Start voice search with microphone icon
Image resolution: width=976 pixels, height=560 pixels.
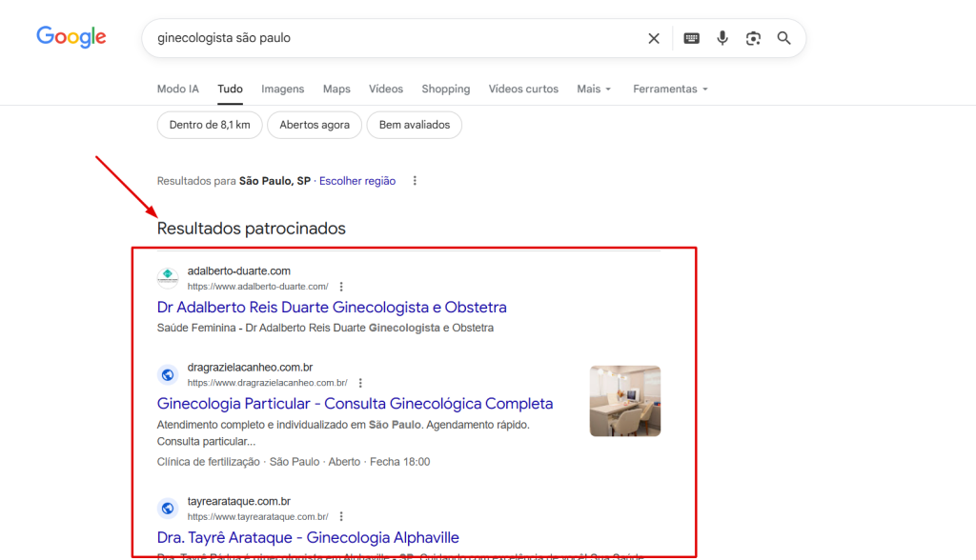(722, 38)
